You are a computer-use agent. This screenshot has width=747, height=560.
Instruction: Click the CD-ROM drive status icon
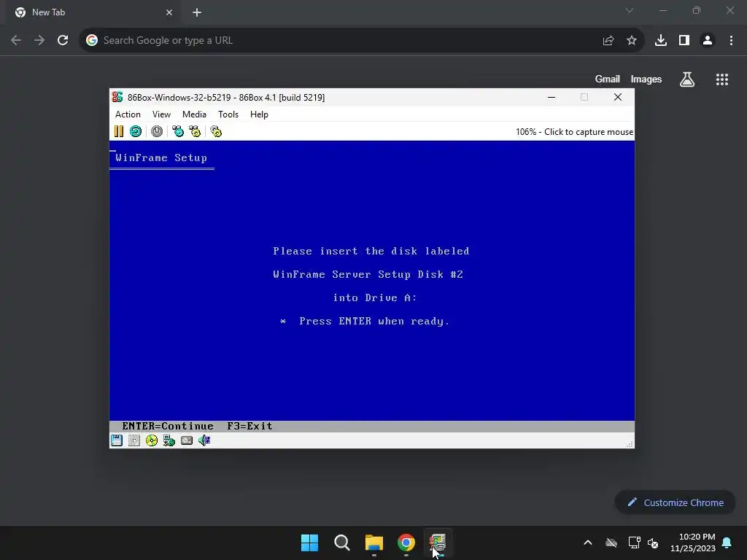click(152, 440)
